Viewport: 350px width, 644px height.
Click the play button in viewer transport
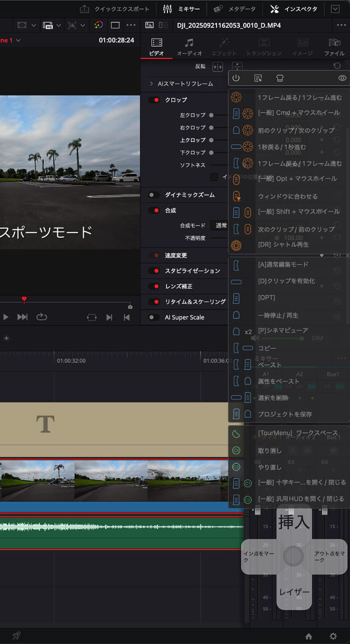(x=6, y=317)
